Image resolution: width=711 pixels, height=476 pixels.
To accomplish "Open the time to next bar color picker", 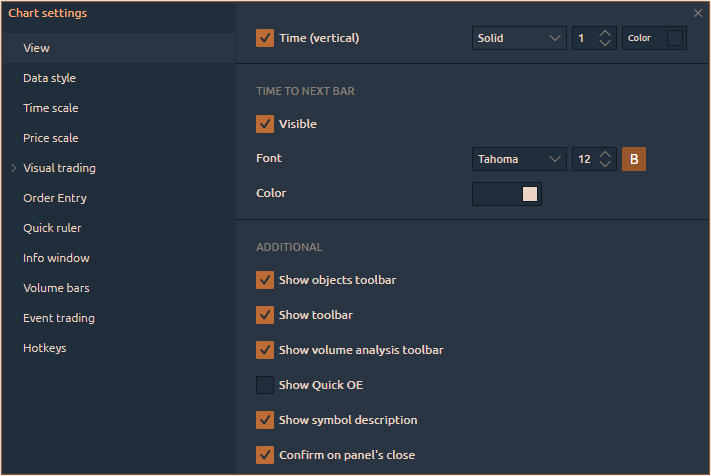I will pos(507,194).
